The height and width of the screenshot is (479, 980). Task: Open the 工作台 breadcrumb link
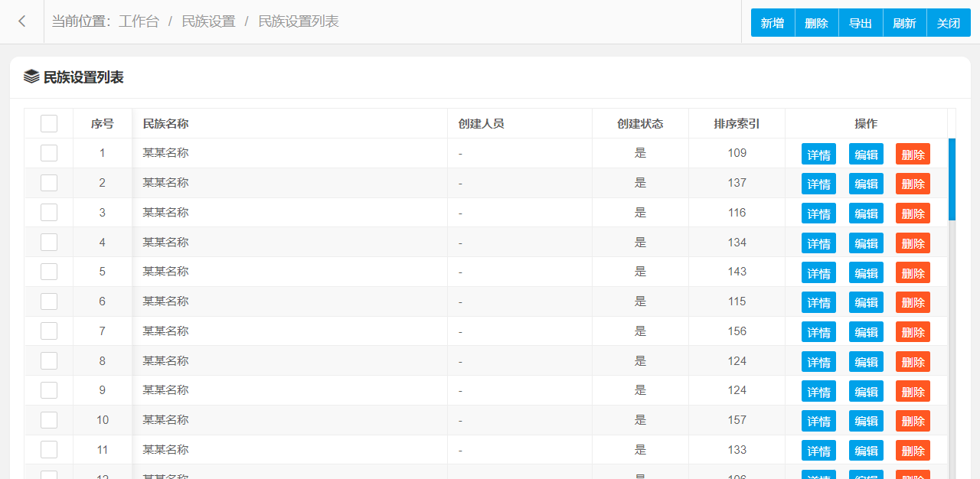(x=139, y=21)
